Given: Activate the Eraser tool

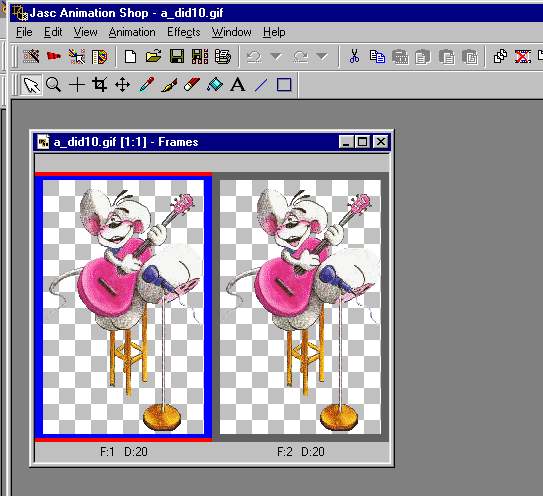Looking at the screenshot, I should pyautogui.click(x=192, y=85).
